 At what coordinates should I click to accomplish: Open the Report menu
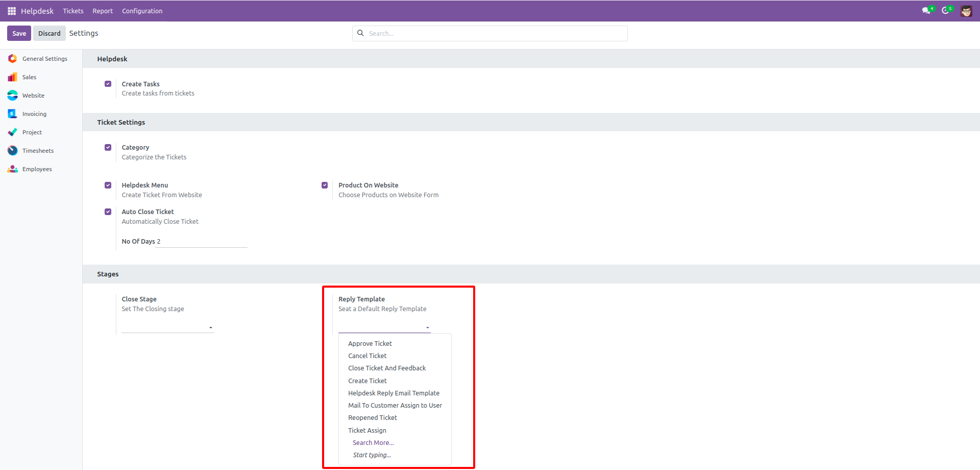coord(103,11)
